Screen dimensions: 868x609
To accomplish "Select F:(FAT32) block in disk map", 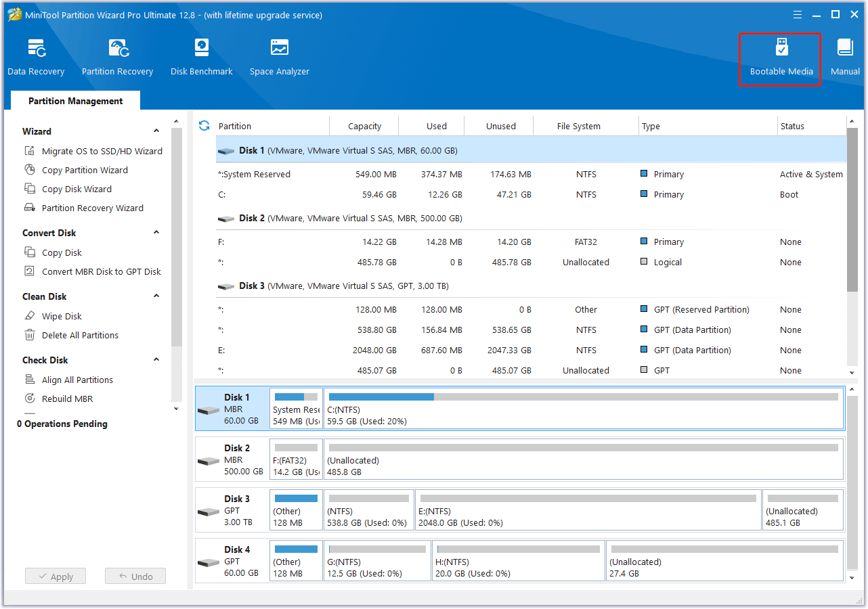I will point(296,459).
